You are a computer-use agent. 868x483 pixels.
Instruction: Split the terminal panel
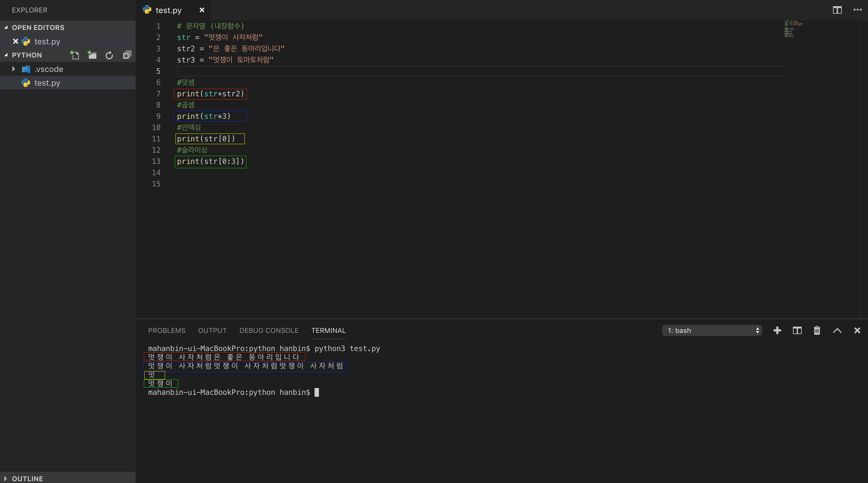point(797,331)
